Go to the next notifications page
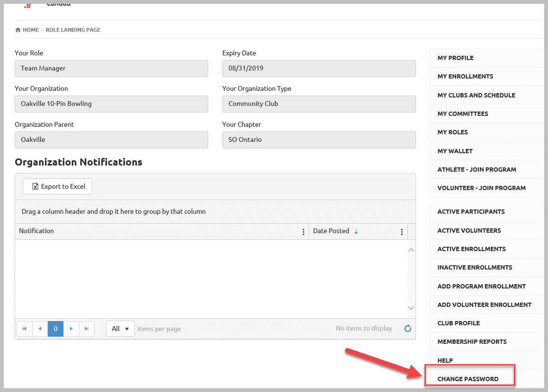 click(71, 329)
